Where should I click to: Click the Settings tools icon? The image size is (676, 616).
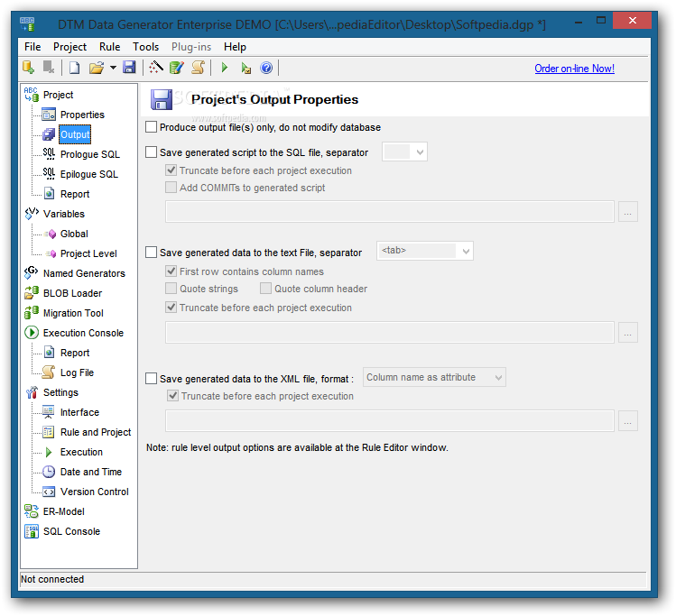32,392
